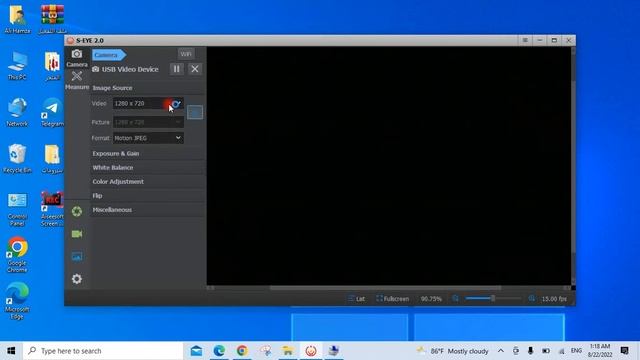
Task: Expand the White Balance section
Action: (x=148, y=167)
